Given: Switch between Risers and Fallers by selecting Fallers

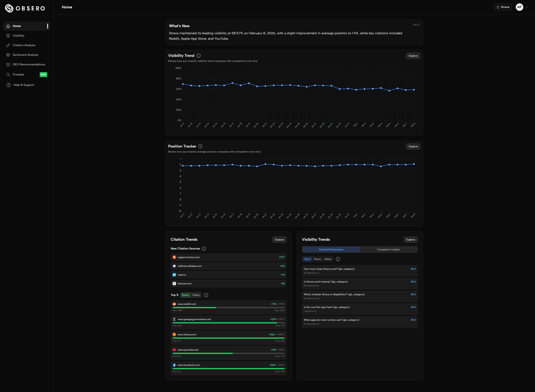Looking at the screenshot, I should coord(196,295).
